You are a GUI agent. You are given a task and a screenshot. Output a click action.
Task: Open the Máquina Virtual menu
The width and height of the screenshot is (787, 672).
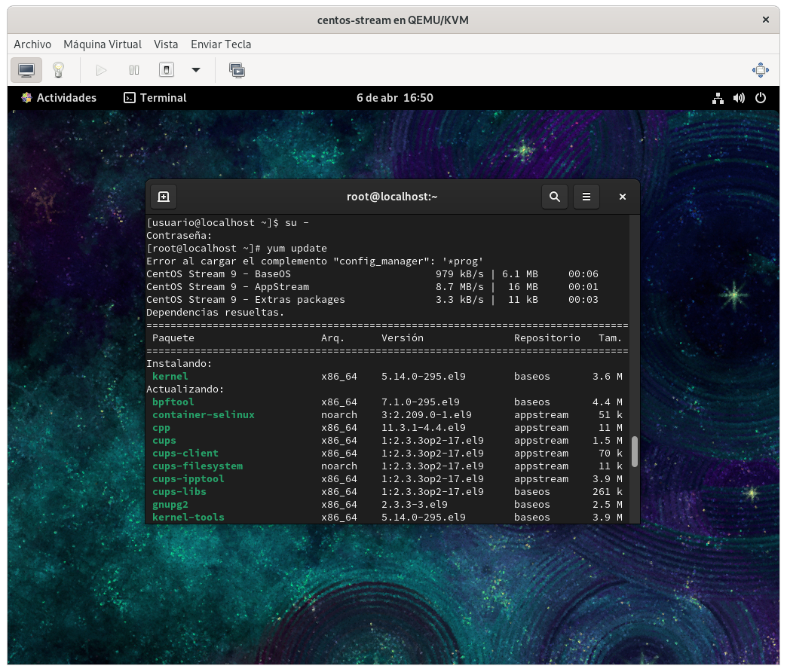[103, 44]
